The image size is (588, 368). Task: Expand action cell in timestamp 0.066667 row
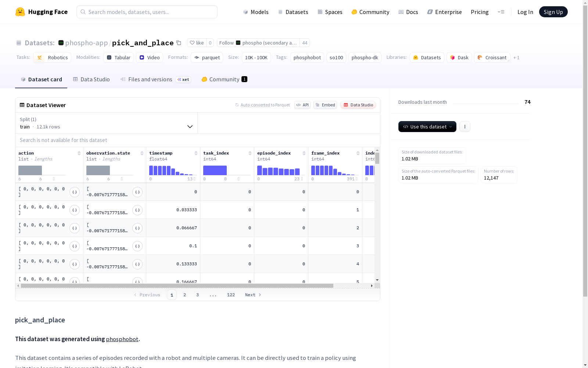tap(75, 228)
